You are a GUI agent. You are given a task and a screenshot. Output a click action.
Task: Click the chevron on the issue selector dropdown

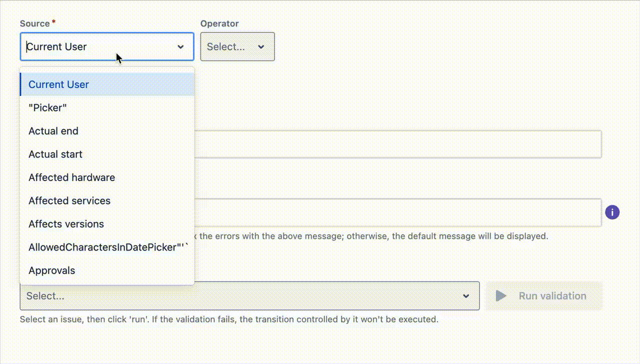tap(466, 295)
